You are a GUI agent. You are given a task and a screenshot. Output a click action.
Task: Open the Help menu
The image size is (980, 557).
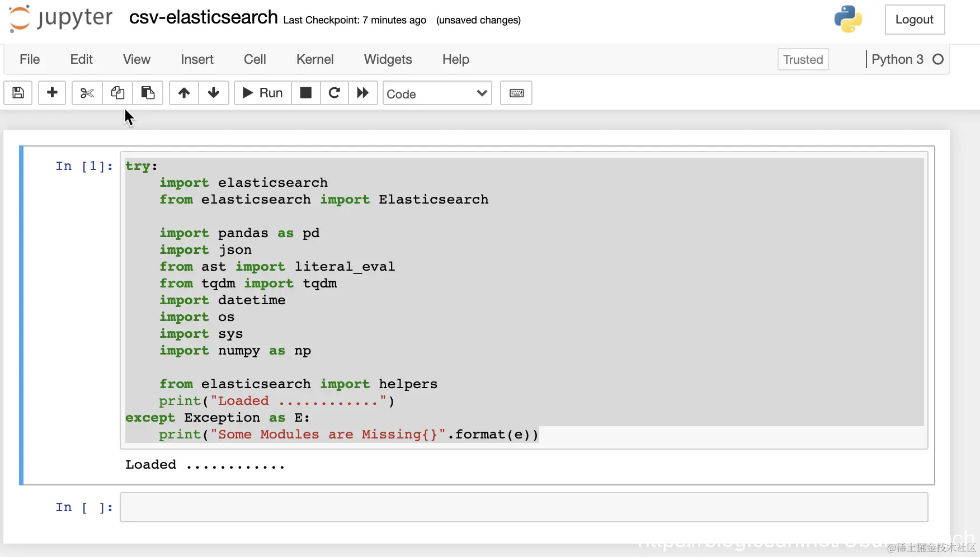tap(456, 59)
